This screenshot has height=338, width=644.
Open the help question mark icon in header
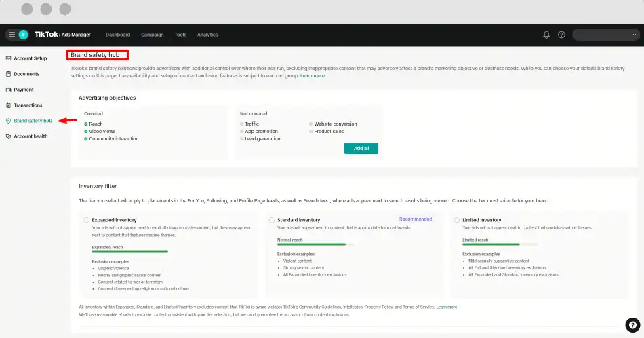tap(561, 35)
